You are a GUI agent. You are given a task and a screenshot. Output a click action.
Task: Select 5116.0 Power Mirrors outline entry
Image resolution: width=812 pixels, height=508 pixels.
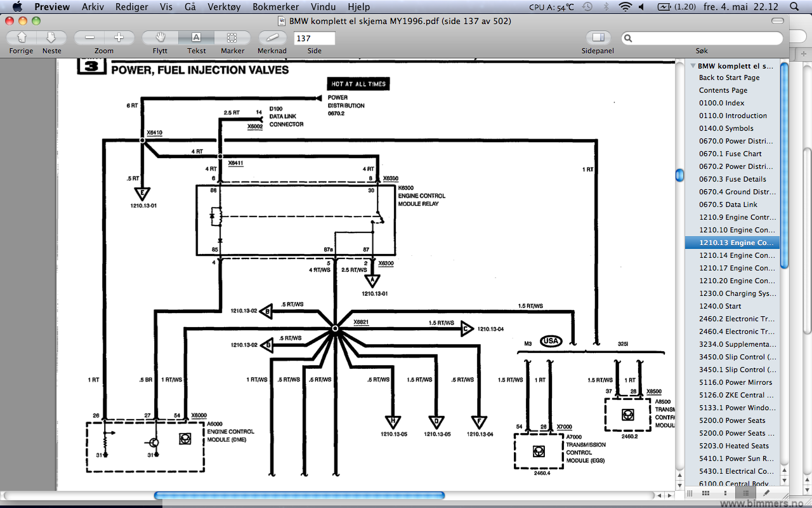[x=736, y=382]
